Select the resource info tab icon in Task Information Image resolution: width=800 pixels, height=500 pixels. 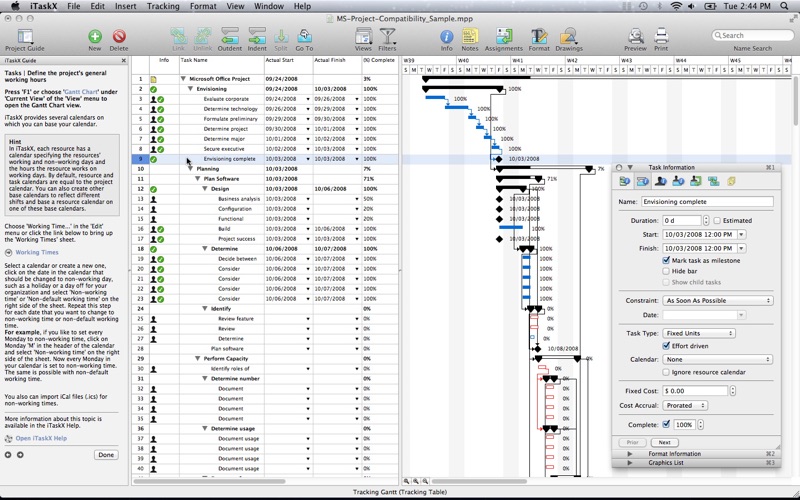tap(660, 181)
